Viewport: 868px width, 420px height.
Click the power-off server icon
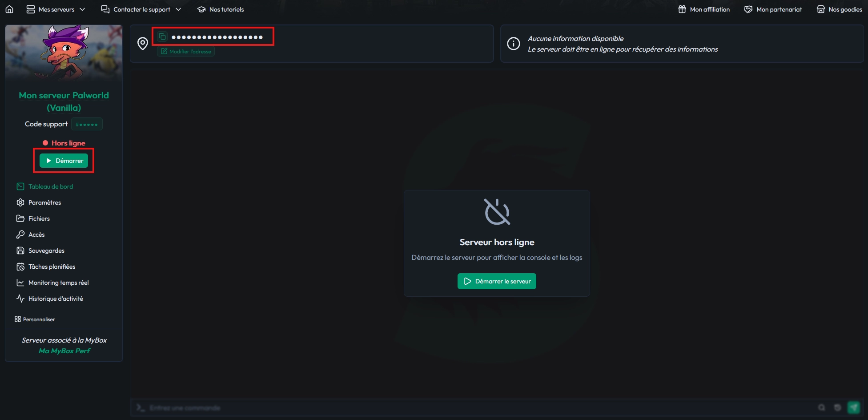pyautogui.click(x=497, y=212)
